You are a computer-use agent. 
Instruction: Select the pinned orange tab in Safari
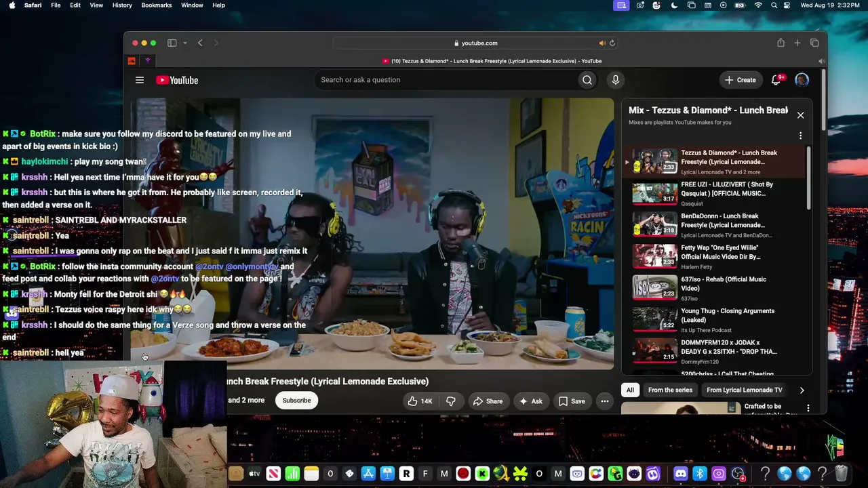[132, 61]
